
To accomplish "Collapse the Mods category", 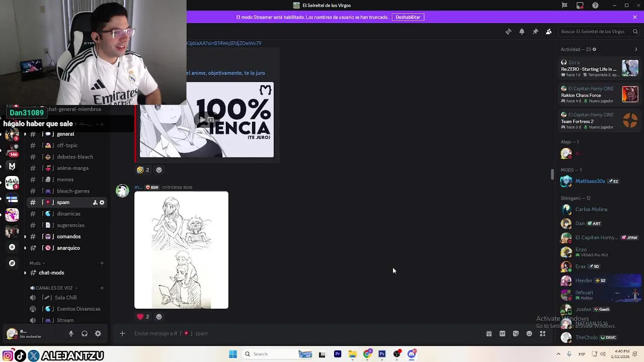I will pos(37,263).
